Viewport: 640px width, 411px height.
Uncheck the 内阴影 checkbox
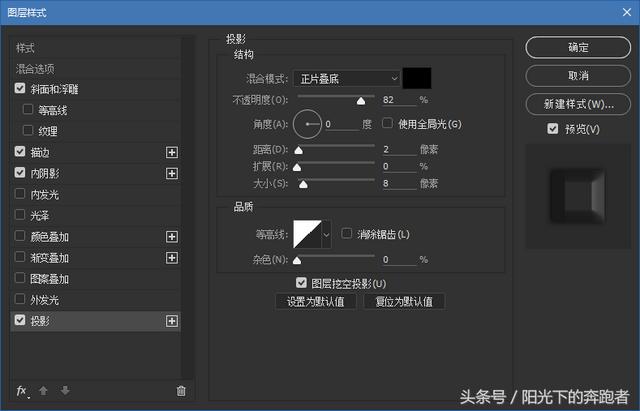click(20, 172)
